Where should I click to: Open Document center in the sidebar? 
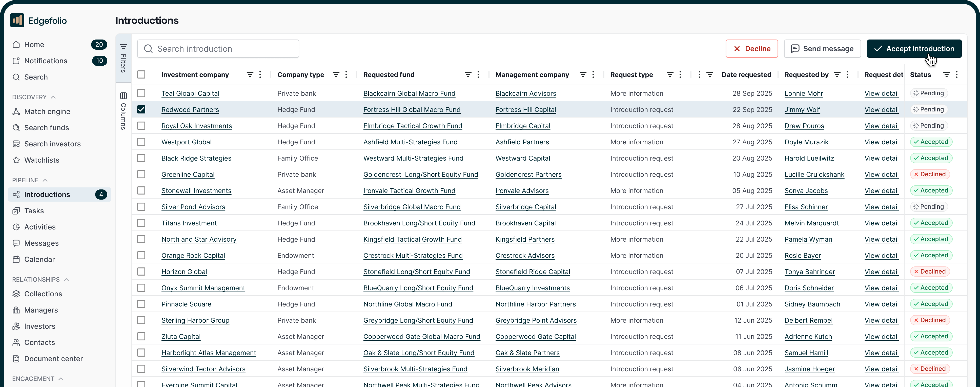tap(53, 358)
